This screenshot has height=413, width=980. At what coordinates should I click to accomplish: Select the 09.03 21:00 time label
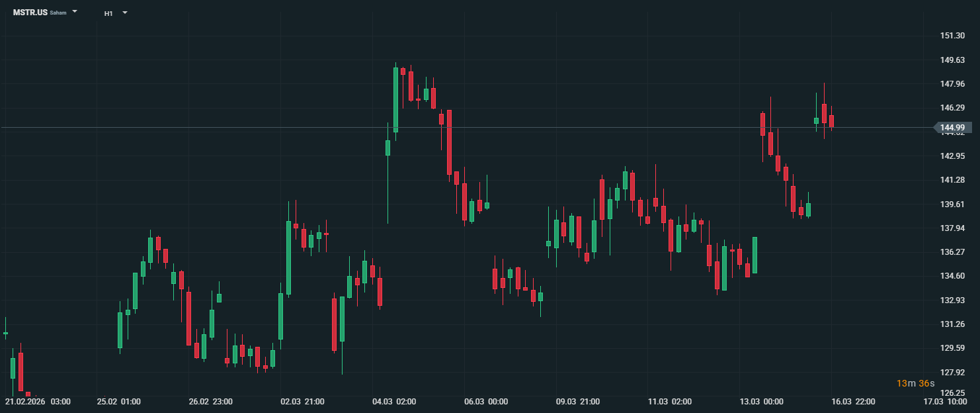point(580,402)
